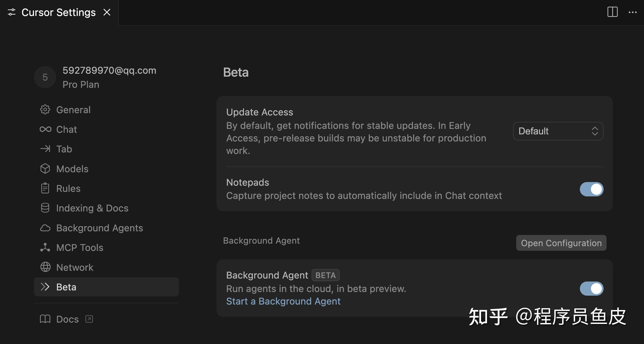Click the Indexing & Docs database icon
Viewport: 644px width, 344px height.
(x=45, y=208)
